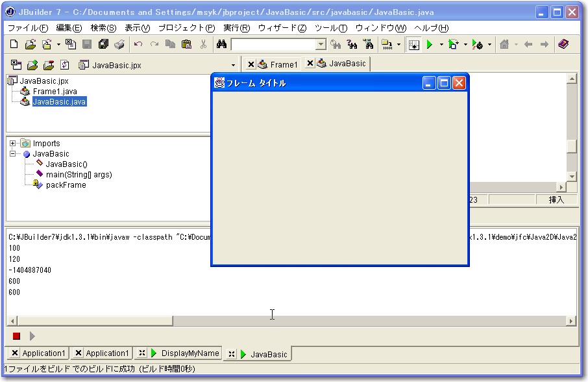The image size is (588, 382).
Task: Stop the running program with red square
Action: pyautogui.click(x=16, y=336)
